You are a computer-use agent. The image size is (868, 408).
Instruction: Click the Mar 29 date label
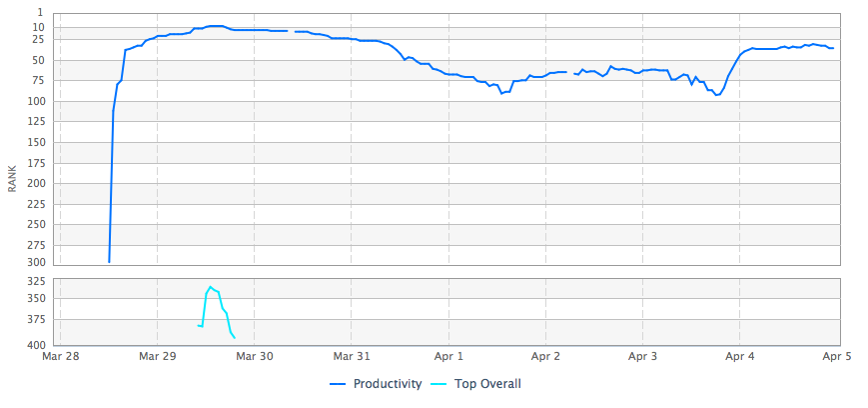click(x=157, y=356)
